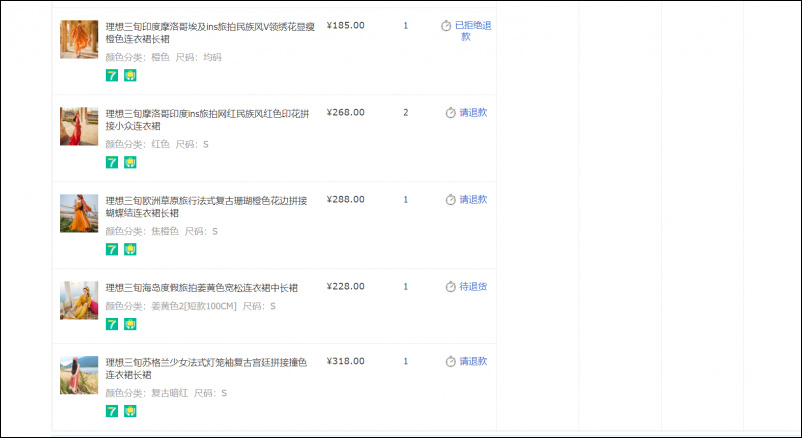
Task: Open product title 理想三旬欧洲草原旅行法式复古 dress
Action: pos(207,207)
